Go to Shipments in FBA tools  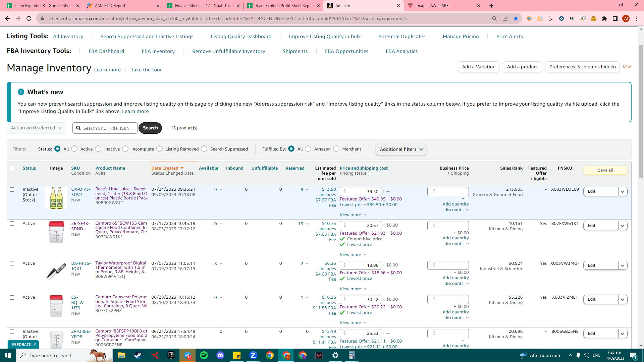pyautogui.click(x=295, y=51)
